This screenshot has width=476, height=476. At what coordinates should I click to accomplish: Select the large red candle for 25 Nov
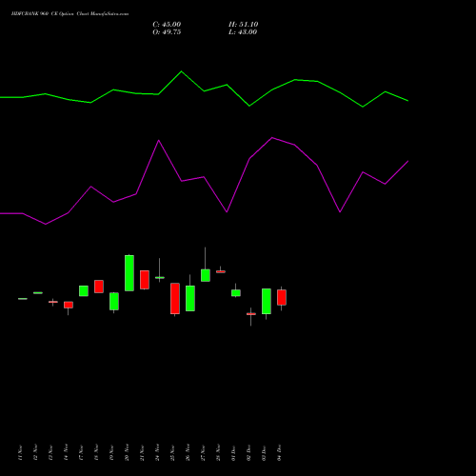pos(175,299)
